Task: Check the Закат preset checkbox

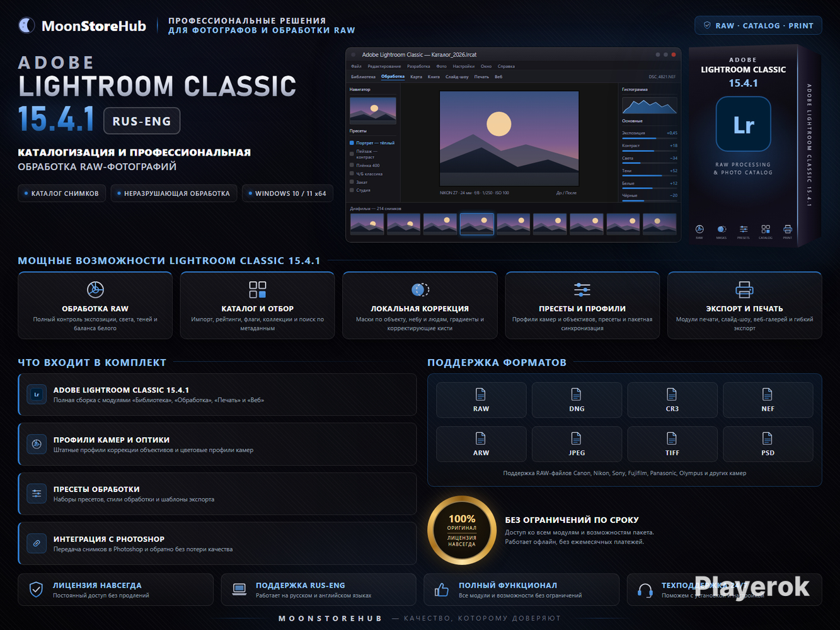Action: [x=352, y=181]
